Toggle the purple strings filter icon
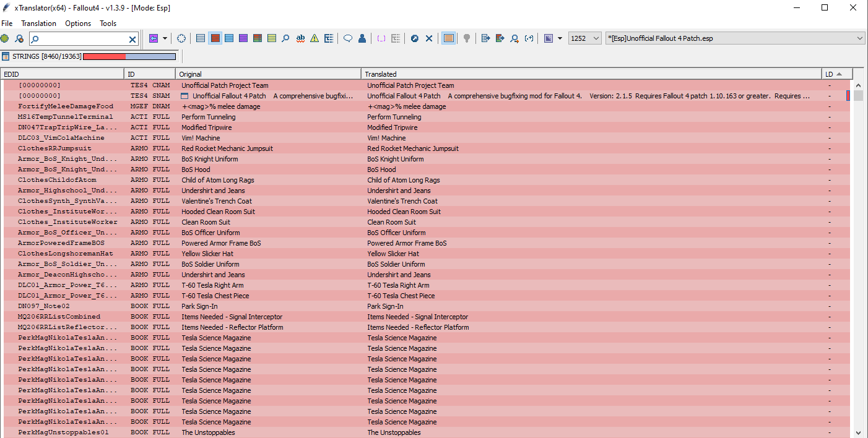Image resolution: width=868 pixels, height=438 pixels. tap(243, 38)
